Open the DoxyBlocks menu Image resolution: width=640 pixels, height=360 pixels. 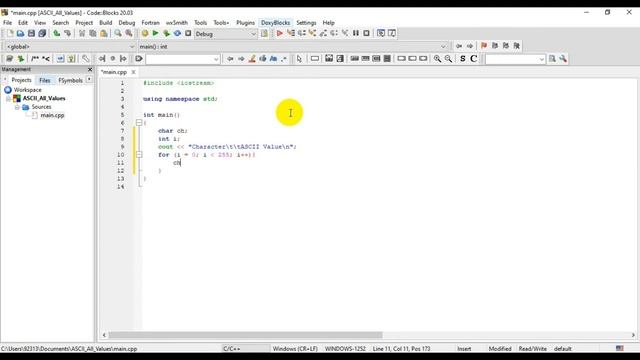(276, 23)
